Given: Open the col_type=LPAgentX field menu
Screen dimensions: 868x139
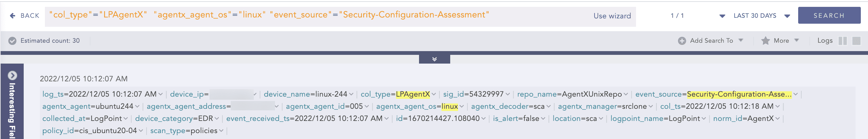Looking at the screenshot, I should tap(434, 94).
